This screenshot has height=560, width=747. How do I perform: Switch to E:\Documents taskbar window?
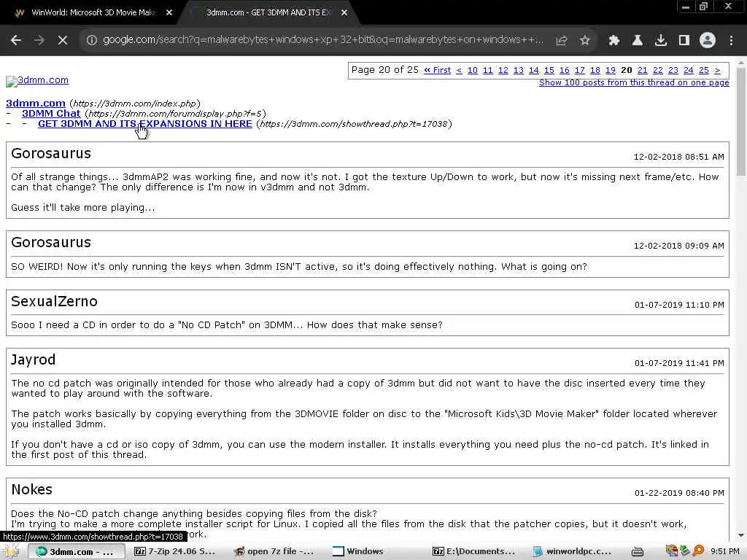point(474,551)
